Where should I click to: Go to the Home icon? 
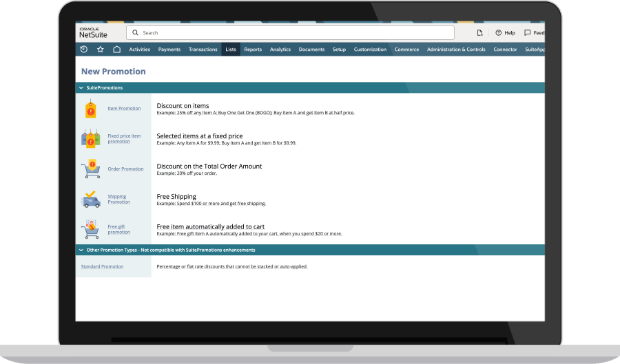point(116,50)
